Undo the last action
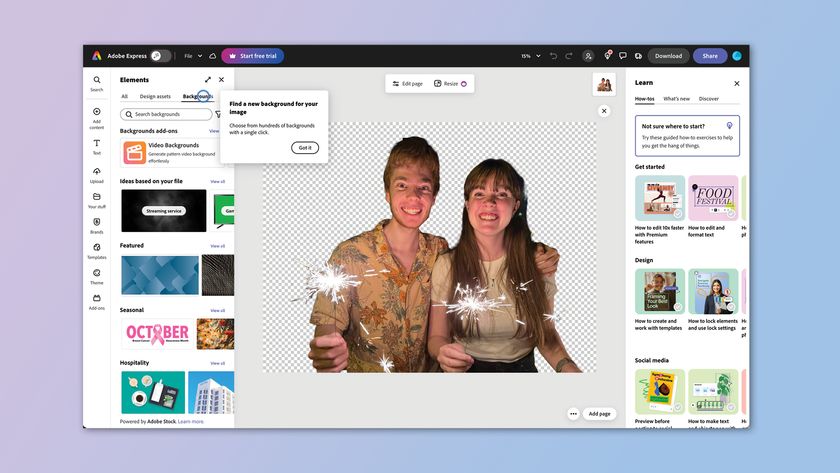Screen dimensions: 840x473 point(553,56)
